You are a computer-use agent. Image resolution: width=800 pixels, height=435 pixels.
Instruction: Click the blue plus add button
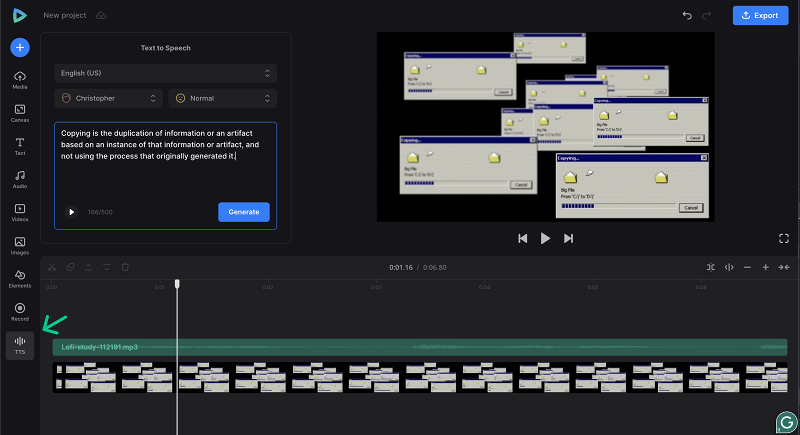coord(20,47)
